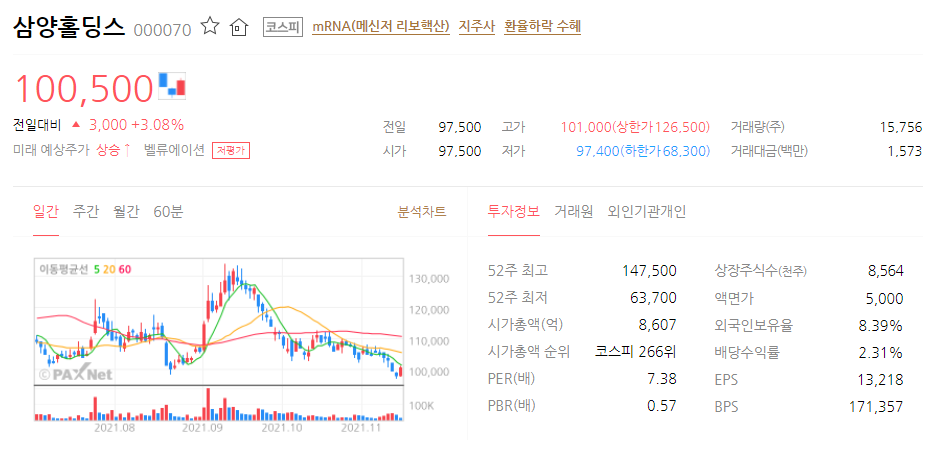936x452 pixels.
Task: Select the 일간 chart tab
Action: click(x=46, y=211)
